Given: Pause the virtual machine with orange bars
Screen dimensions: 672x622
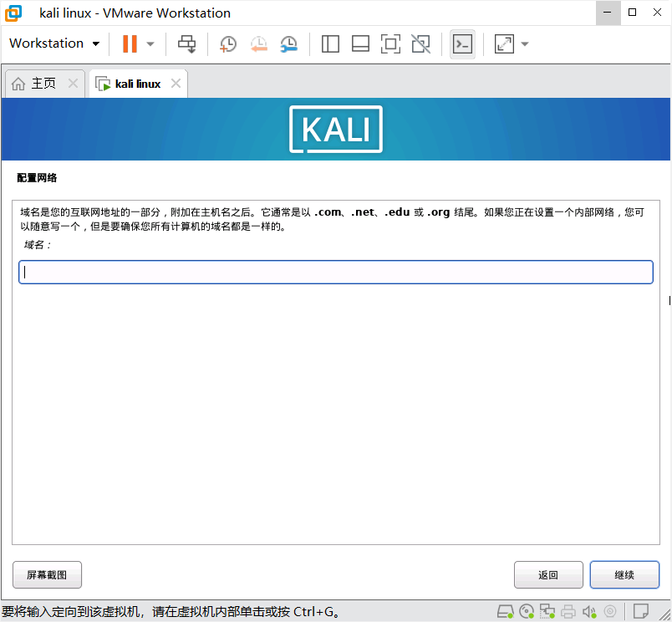Looking at the screenshot, I should [x=130, y=43].
